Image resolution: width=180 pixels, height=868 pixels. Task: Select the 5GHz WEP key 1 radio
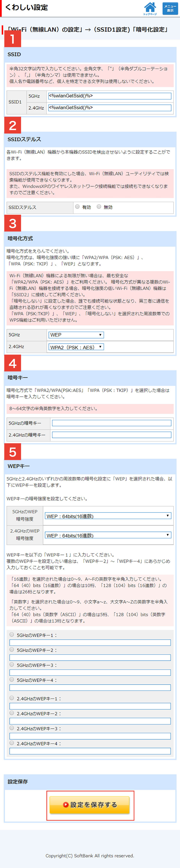coord(12,635)
